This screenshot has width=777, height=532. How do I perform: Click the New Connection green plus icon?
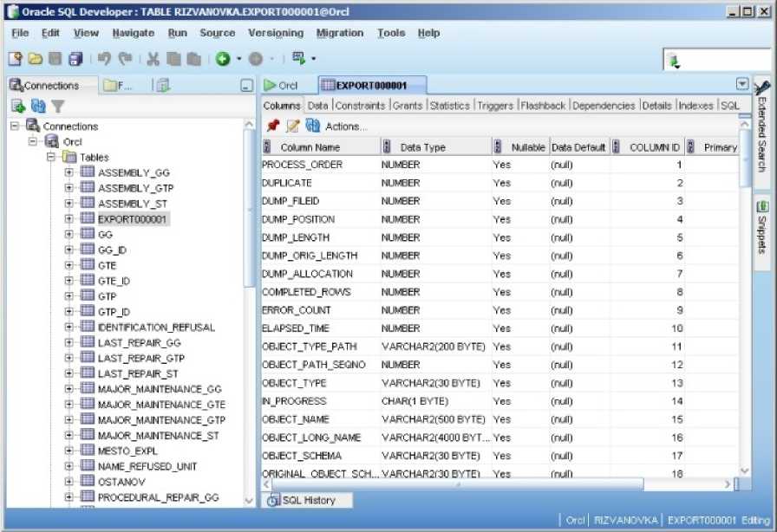click(x=18, y=106)
